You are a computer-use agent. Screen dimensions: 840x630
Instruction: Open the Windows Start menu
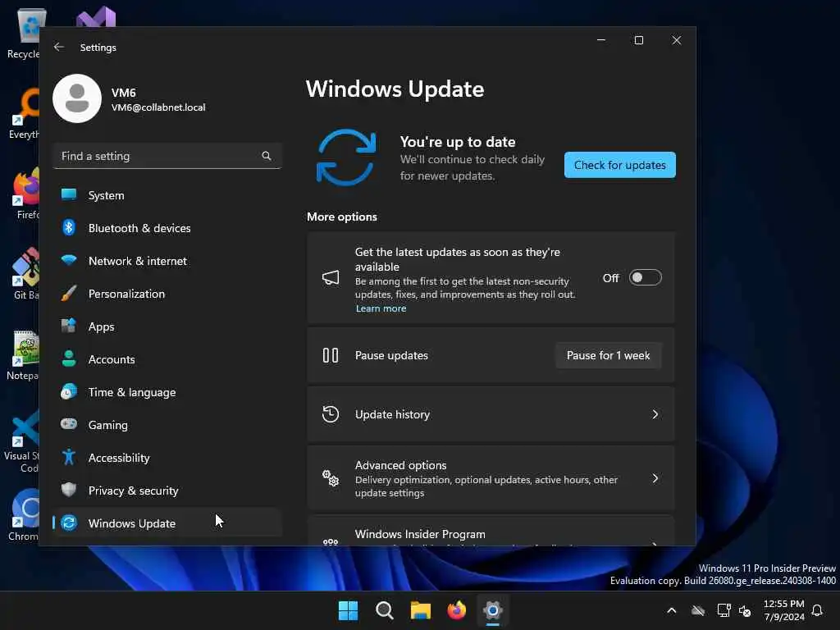click(x=348, y=610)
